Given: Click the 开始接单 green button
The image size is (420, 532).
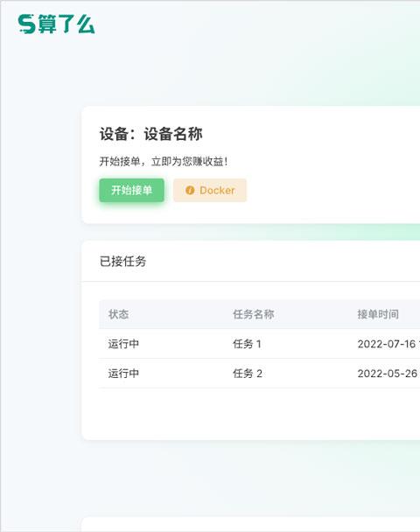Looking at the screenshot, I should [131, 191].
